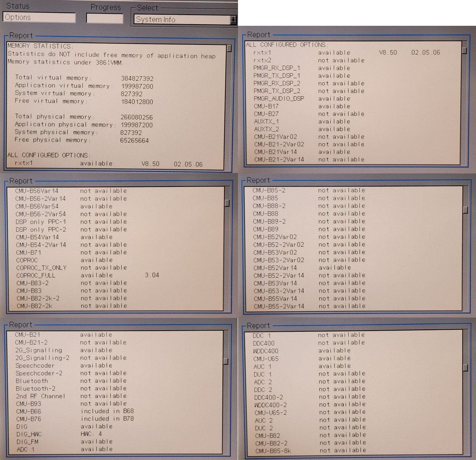This screenshot has width=476, height=460.
Task: Click scrollbar thumb in report listing Speechcoder
Action: [226, 361]
